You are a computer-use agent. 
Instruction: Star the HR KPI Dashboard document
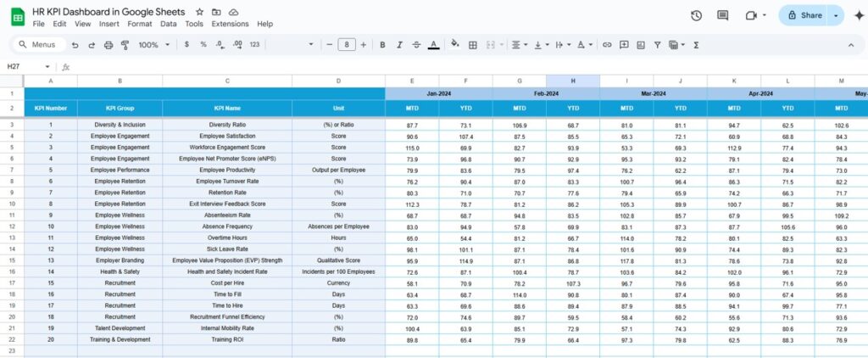click(x=199, y=12)
